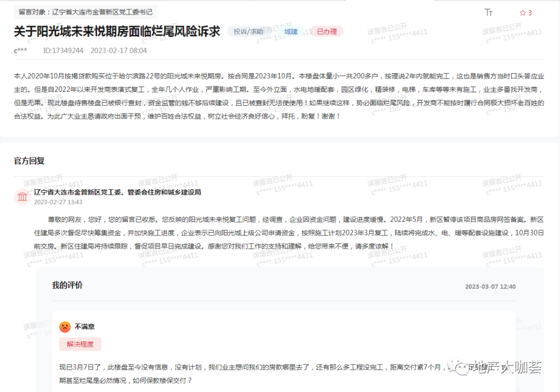Click the evaluation date 2023-03-07 12:40
Image resolution: width=560 pixels, height=392 pixels.
(490, 287)
